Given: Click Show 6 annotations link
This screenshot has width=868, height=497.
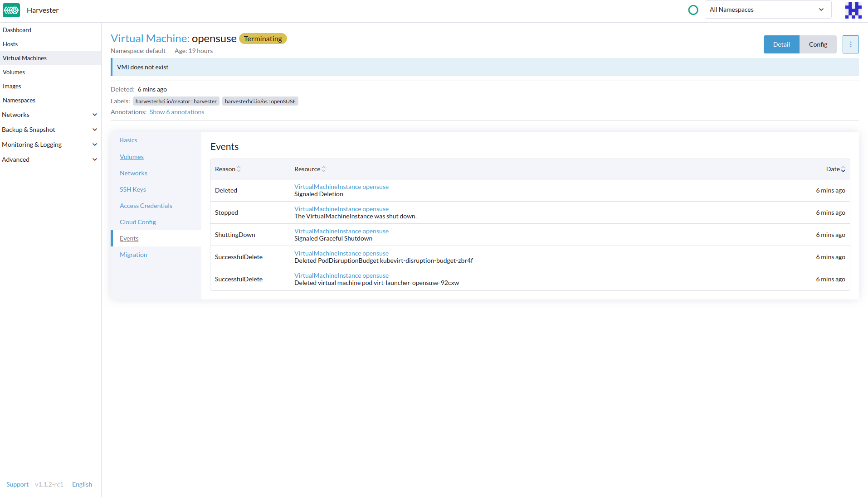Looking at the screenshot, I should click(177, 112).
